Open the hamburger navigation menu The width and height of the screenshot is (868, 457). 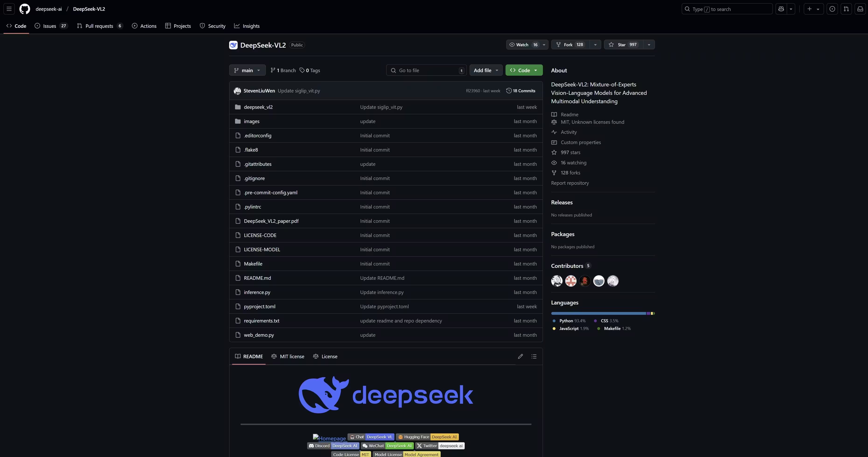click(9, 9)
